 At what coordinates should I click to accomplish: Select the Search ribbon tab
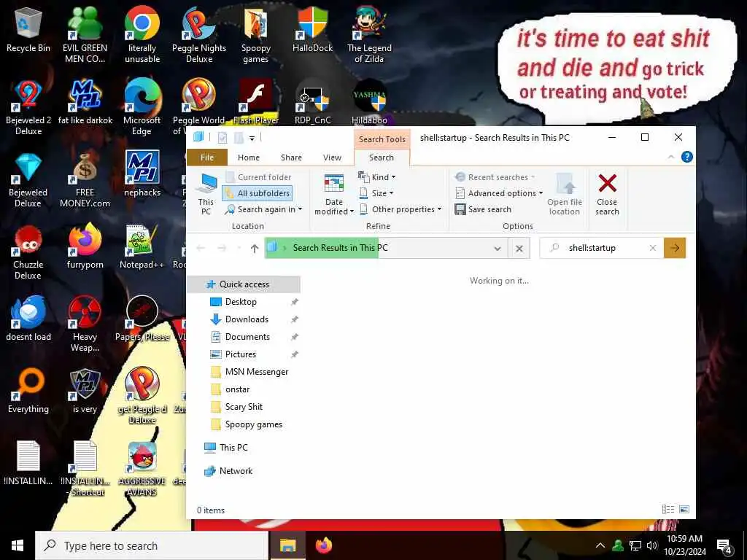click(381, 157)
